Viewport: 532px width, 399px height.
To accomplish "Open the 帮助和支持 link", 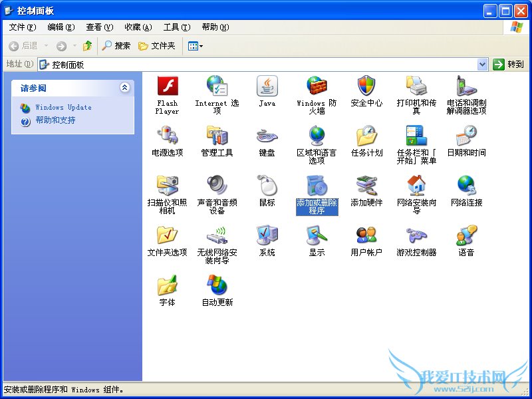I will coord(55,120).
